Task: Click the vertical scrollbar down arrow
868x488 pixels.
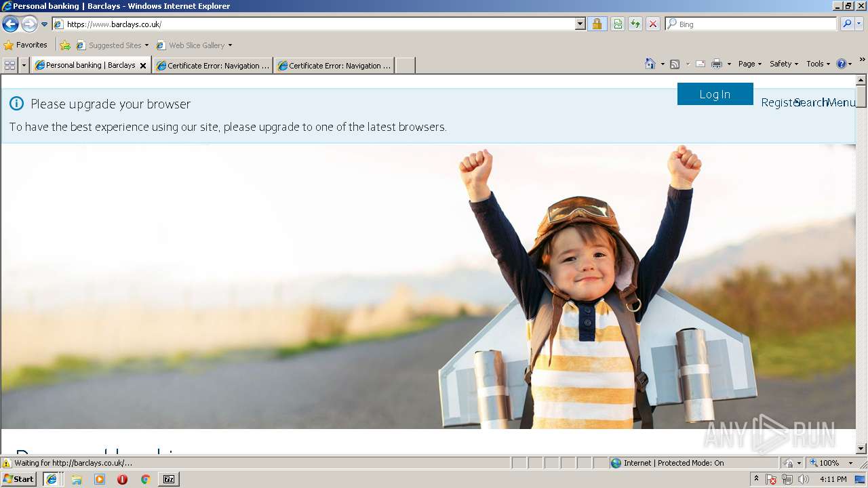Action: coord(861,449)
